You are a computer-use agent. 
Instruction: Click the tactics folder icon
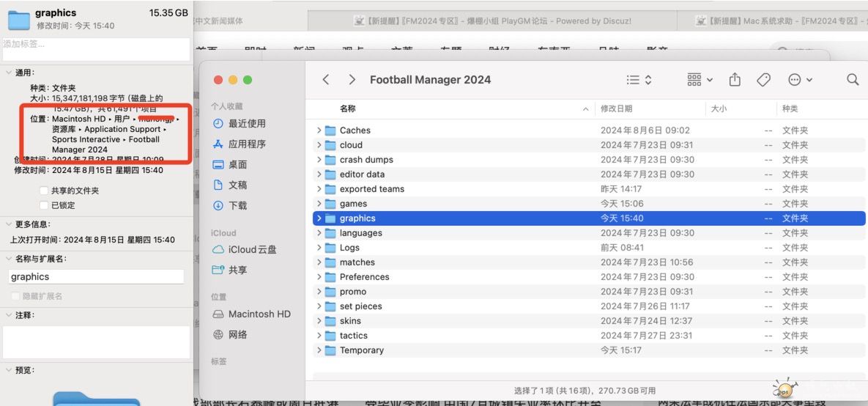pos(330,336)
